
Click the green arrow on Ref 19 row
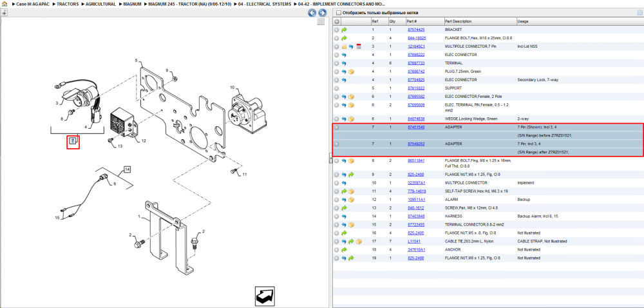[x=351, y=258]
